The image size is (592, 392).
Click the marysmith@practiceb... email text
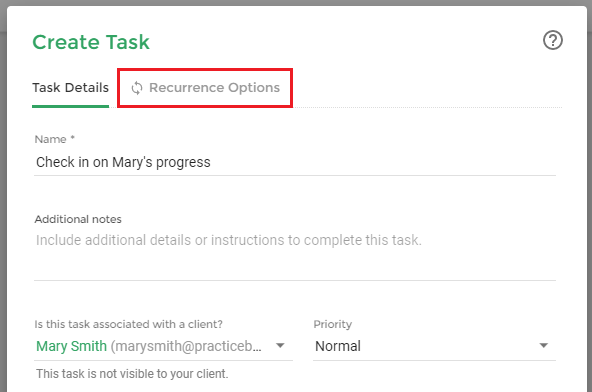click(x=186, y=346)
